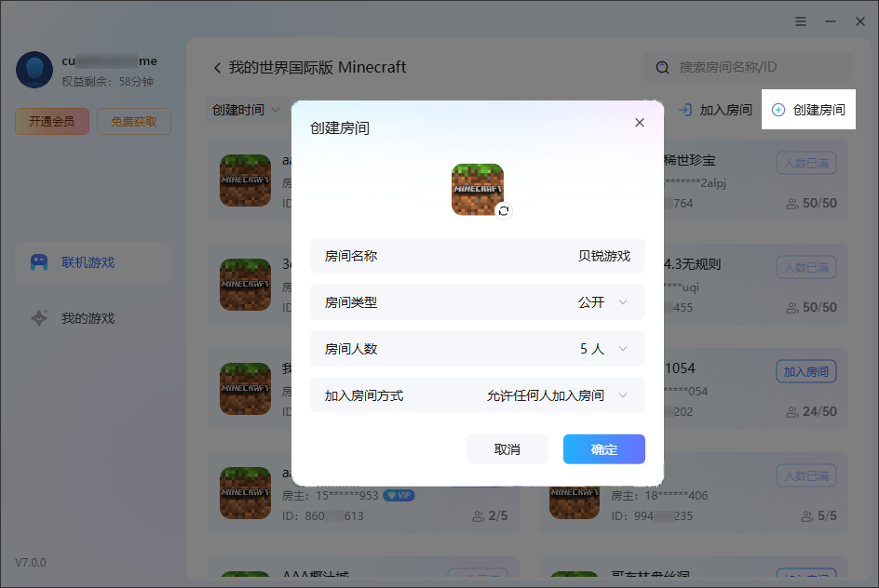Click the V7.0.0 version label
Image resolution: width=879 pixels, height=588 pixels.
point(31,562)
